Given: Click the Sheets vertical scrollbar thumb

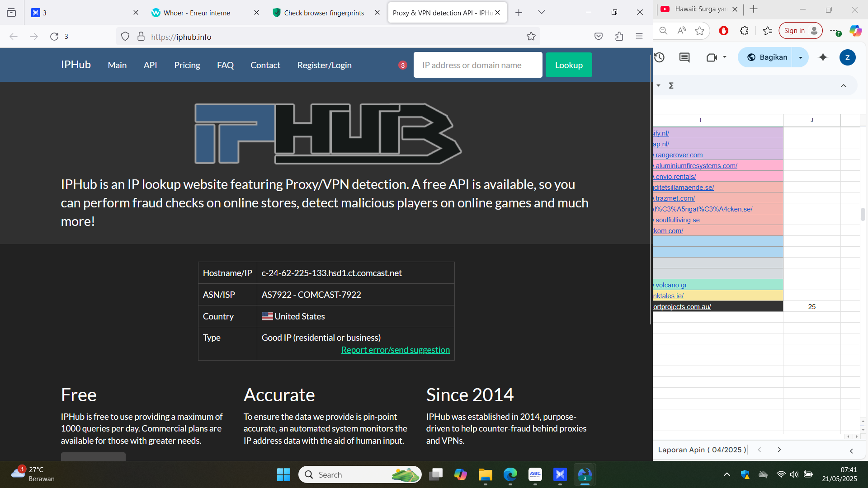Looking at the screenshot, I should point(863,214).
